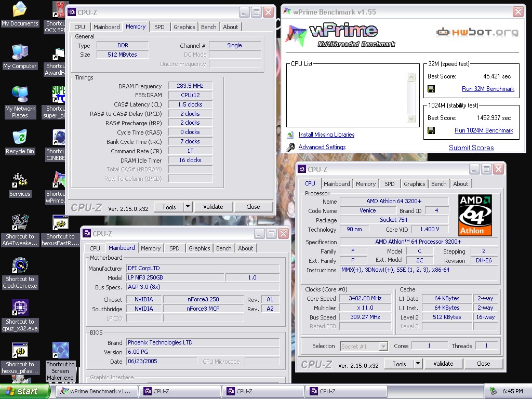Launch the cpuz_x32.exe shortcut icon
This screenshot has height=399, width=532.
click(20, 308)
